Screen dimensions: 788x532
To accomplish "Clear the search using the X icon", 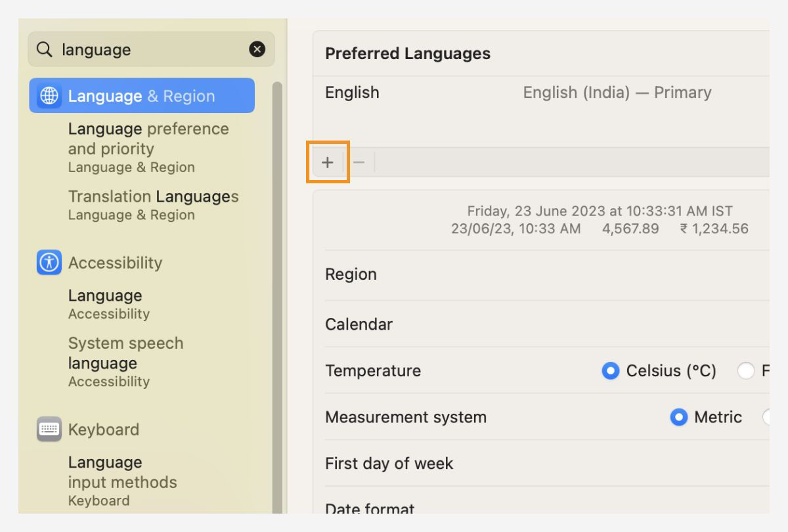I will (x=257, y=49).
